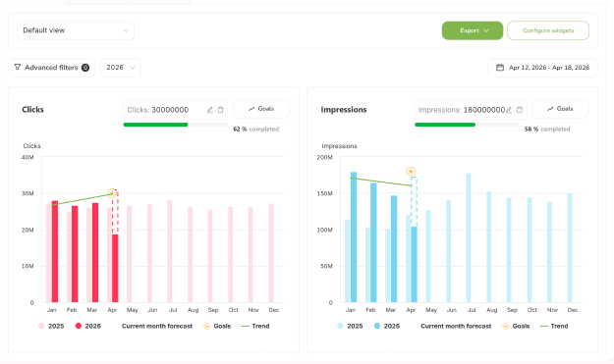Toggle Current month forecast in Clicks chart
614x364 pixels.
point(156,326)
